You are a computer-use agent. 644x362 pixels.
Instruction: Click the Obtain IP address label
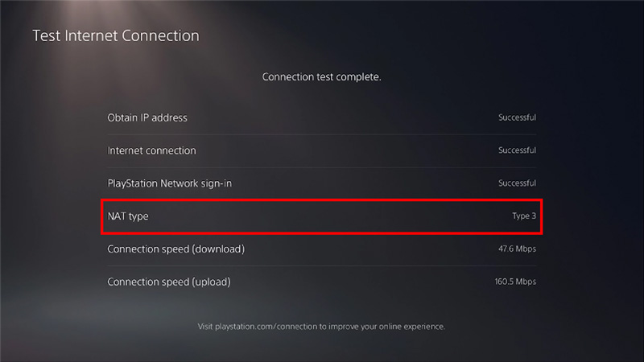(147, 117)
